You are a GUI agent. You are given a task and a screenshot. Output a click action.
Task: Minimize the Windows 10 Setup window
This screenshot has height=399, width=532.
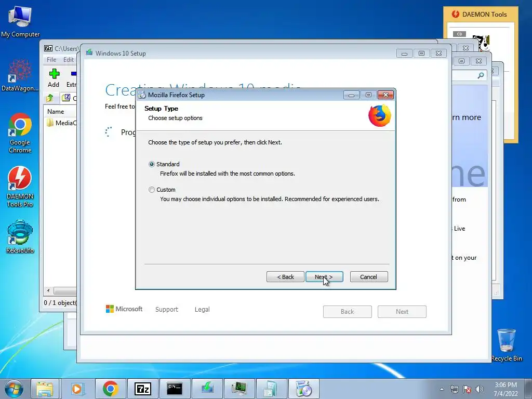[x=404, y=54]
